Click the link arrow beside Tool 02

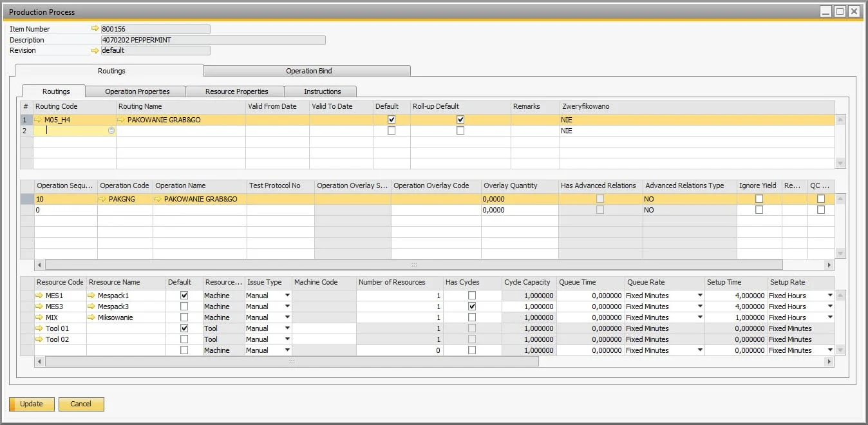point(41,339)
